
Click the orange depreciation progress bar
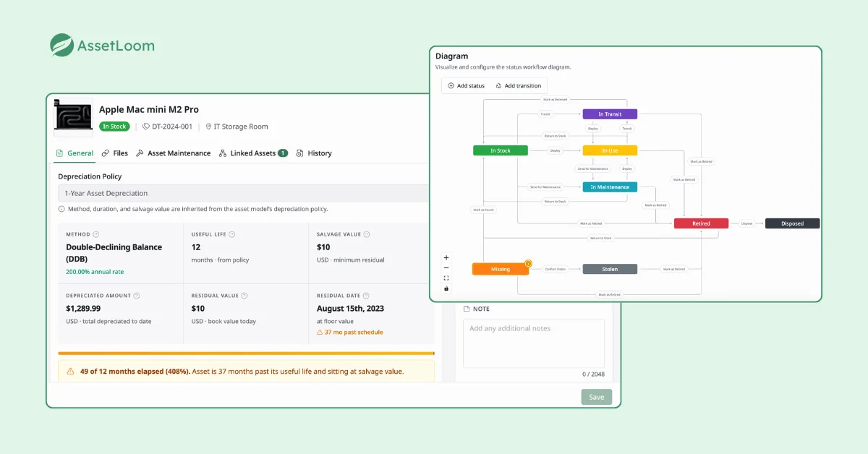[x=246, y=354]
